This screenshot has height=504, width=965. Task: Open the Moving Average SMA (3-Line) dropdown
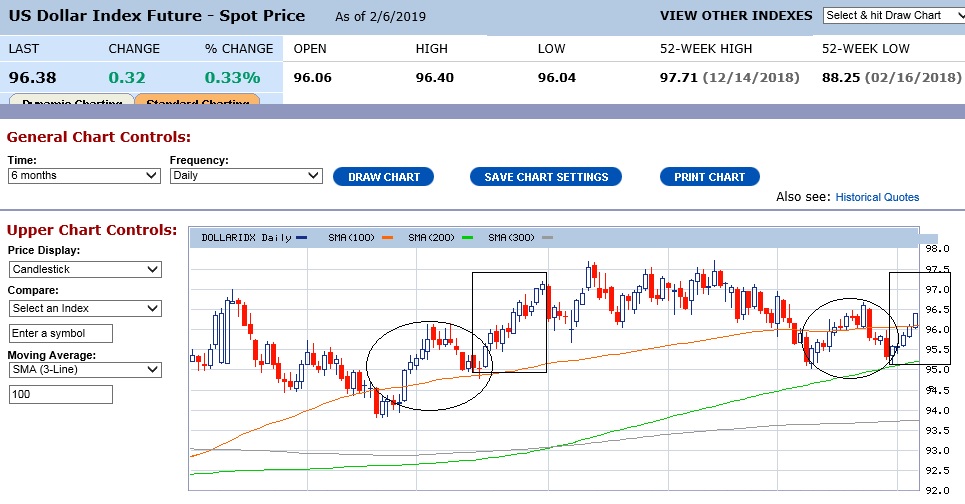(x=85, y=369)
